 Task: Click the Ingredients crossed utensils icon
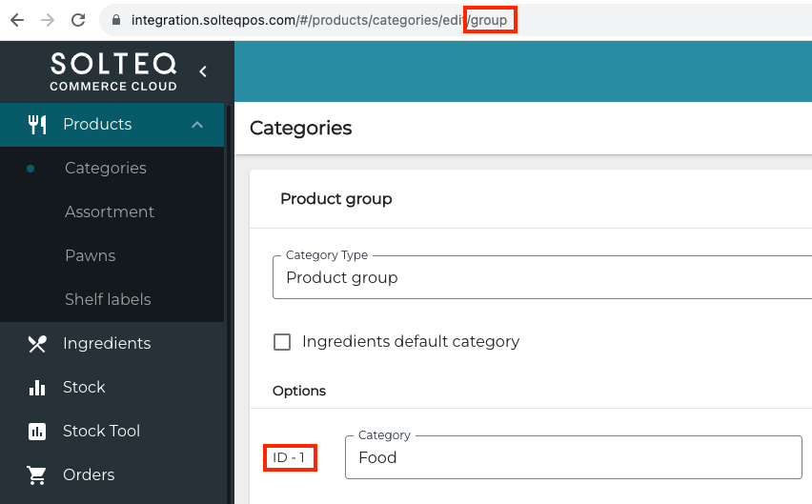coord(37,343)
